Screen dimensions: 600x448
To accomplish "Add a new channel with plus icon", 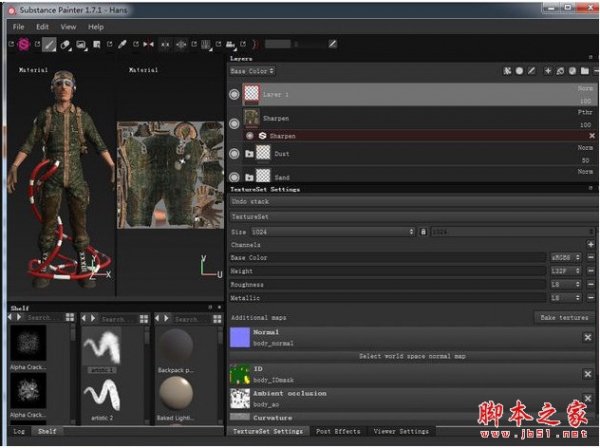I will (x=590, y=244).
